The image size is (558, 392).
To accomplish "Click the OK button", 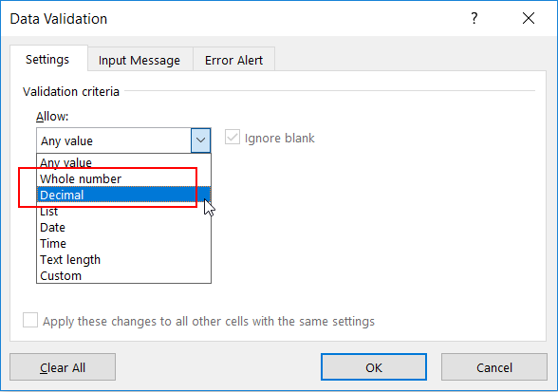I will (374, 366).
